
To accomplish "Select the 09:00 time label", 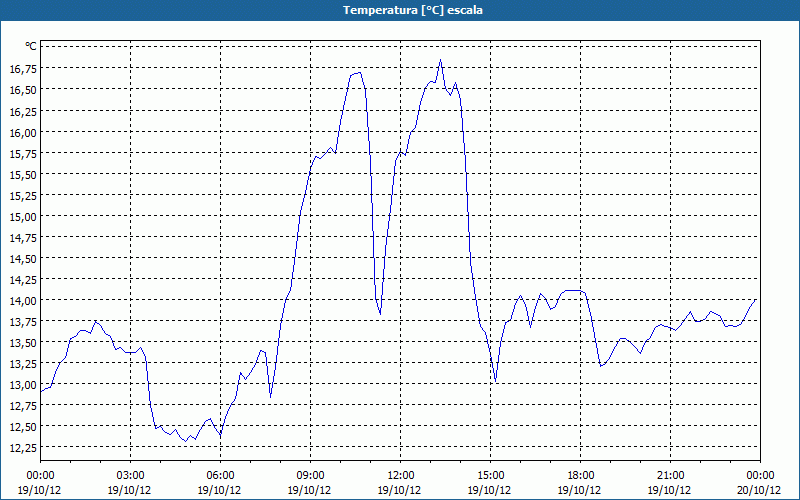I will [x=310, y=476].
